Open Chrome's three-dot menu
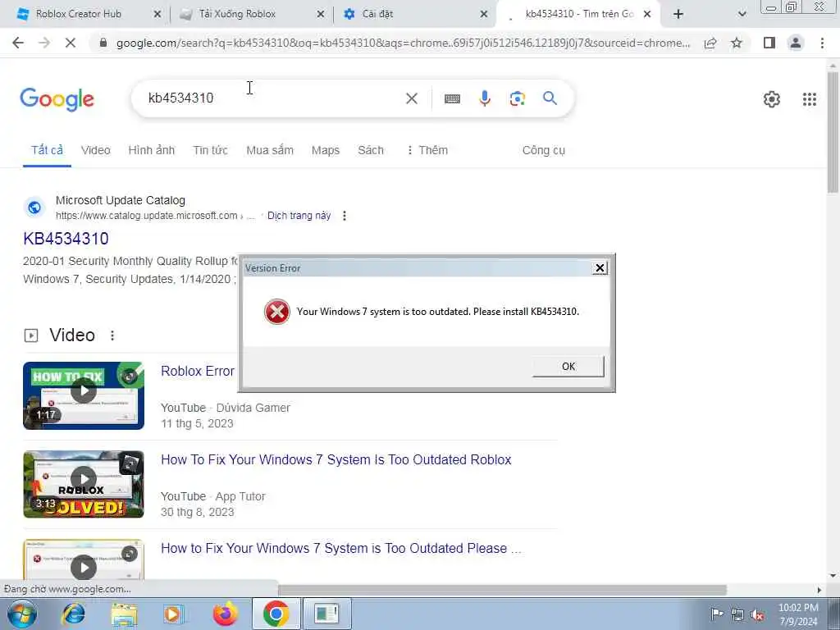Screen dimensions: 840x630 [x=822, y=43]
